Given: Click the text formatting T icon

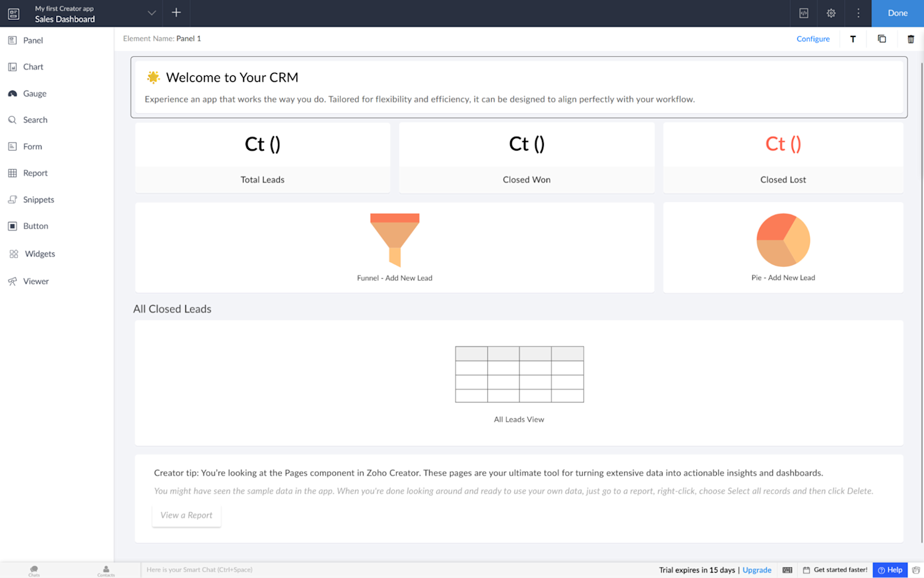Looking at the screenshot, I should (853, 39).
